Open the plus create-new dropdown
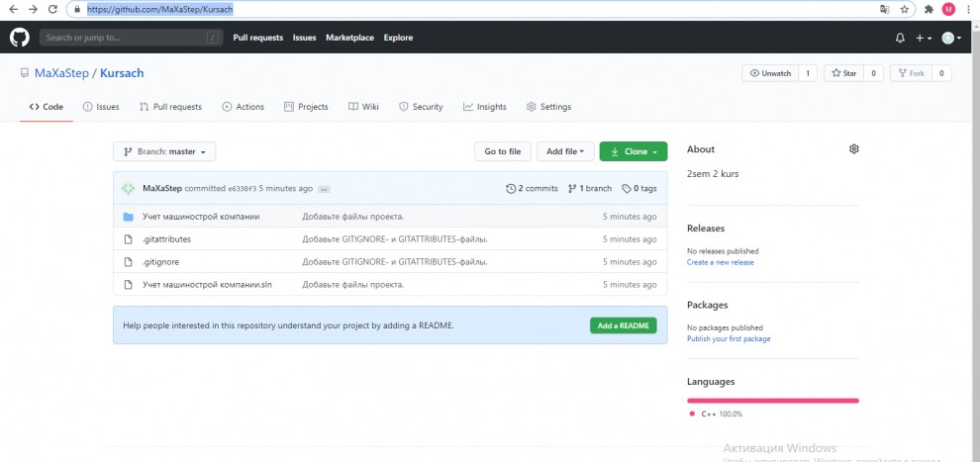 pos(924,38)
